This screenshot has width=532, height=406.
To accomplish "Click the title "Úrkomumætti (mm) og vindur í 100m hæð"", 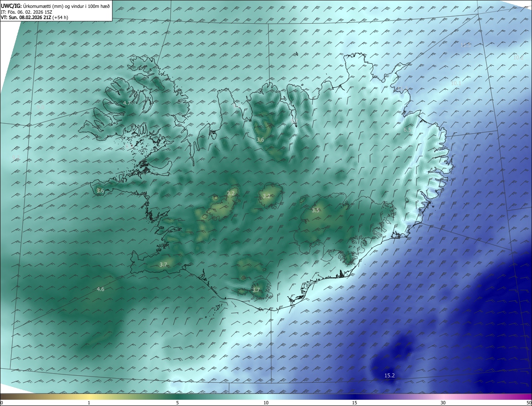I will point(66,6).
